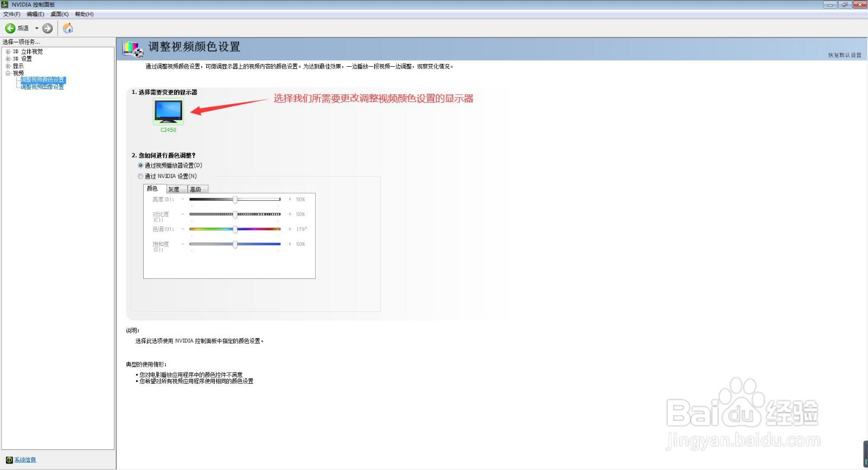Viewport: 868px width, 470px height.
Task: Click the video color settings header icon
Action: pyautogui.click(x=133, y=49)
